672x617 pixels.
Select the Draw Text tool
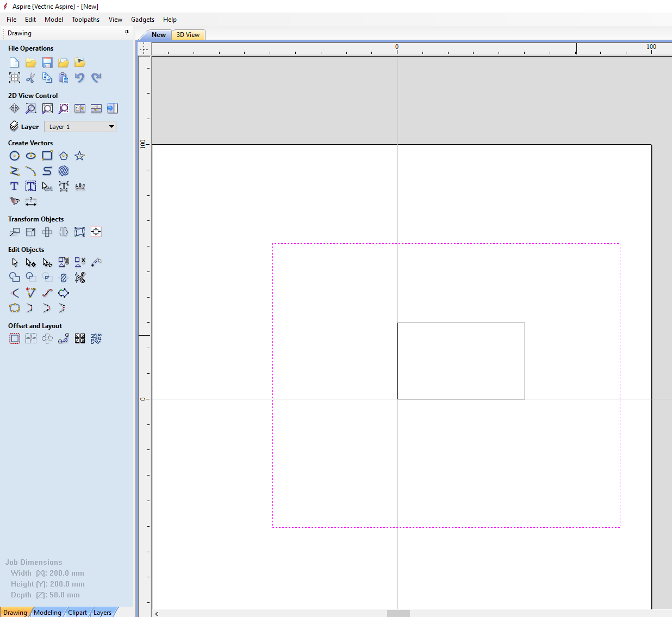(x=15, y=186)
